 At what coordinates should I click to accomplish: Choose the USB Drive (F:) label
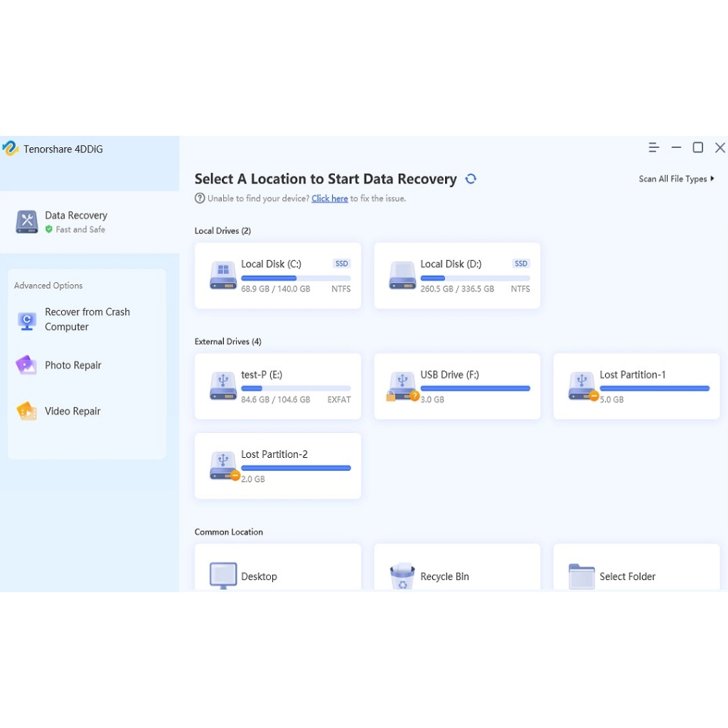(x=449, y=375)
